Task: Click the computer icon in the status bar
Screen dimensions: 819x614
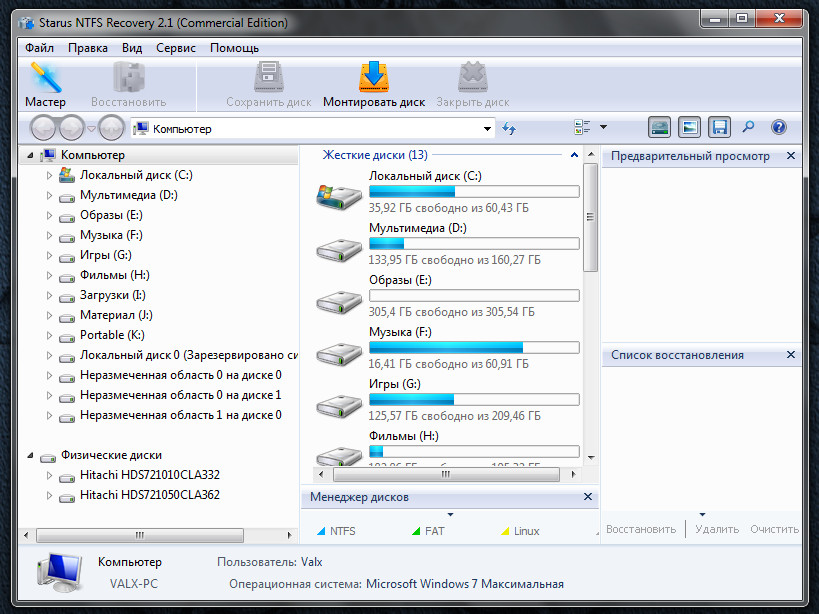Action: tap(60, 573)
